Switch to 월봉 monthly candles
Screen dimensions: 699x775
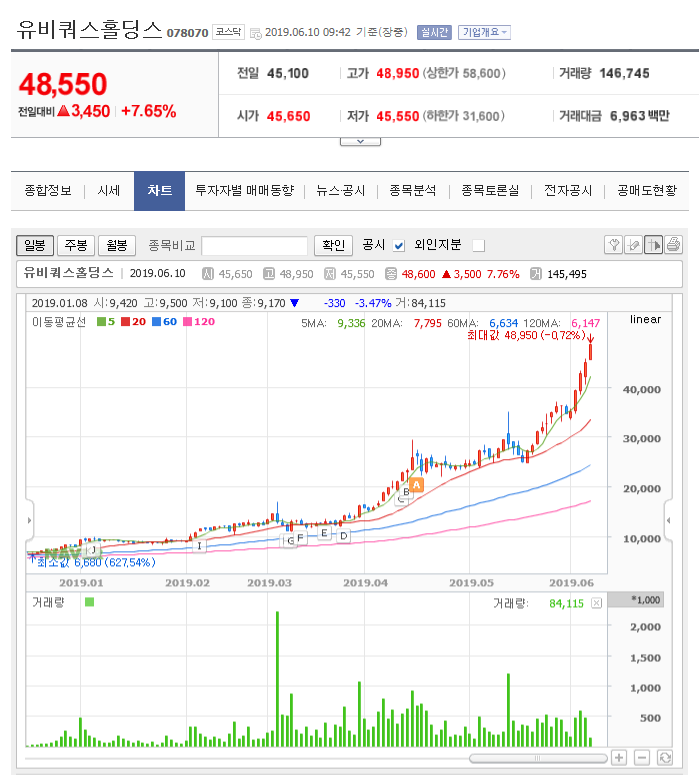pyautogui.click(x=117, y=245)
